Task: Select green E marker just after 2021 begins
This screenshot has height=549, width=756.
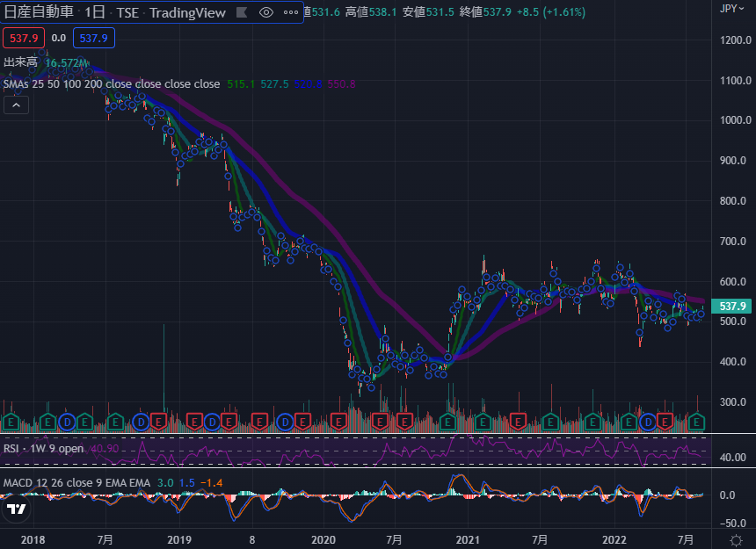Action: pos(483,423)
